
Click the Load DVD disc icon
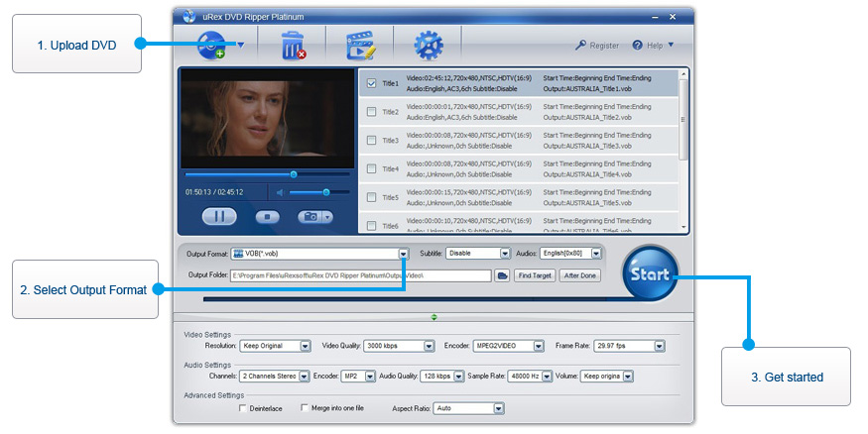click(213, 45)
